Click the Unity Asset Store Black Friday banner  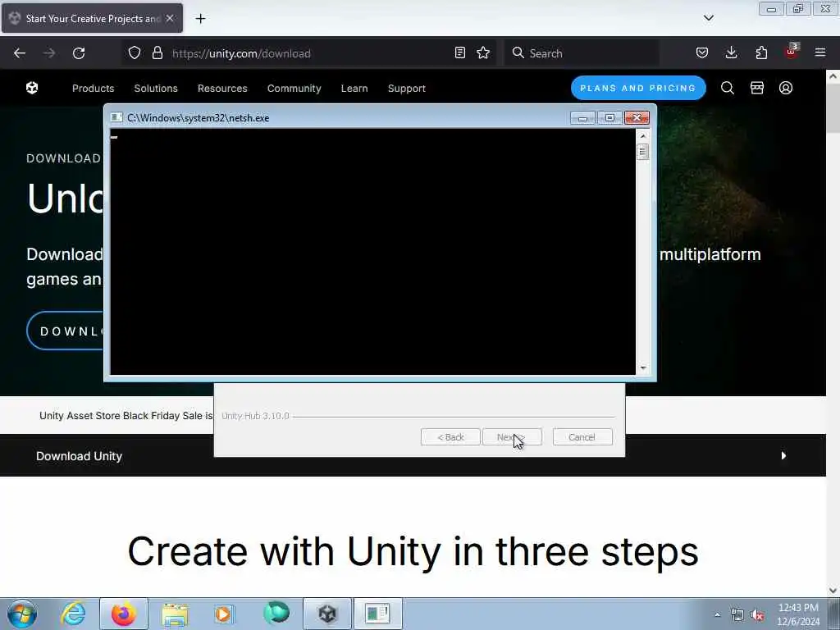coord(126,416)
